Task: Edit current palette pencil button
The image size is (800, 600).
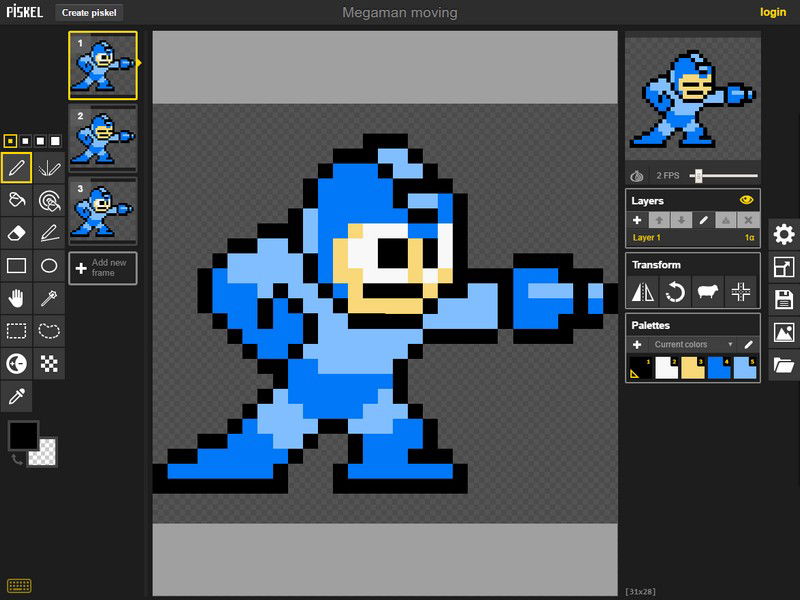Action: [748, 344]
